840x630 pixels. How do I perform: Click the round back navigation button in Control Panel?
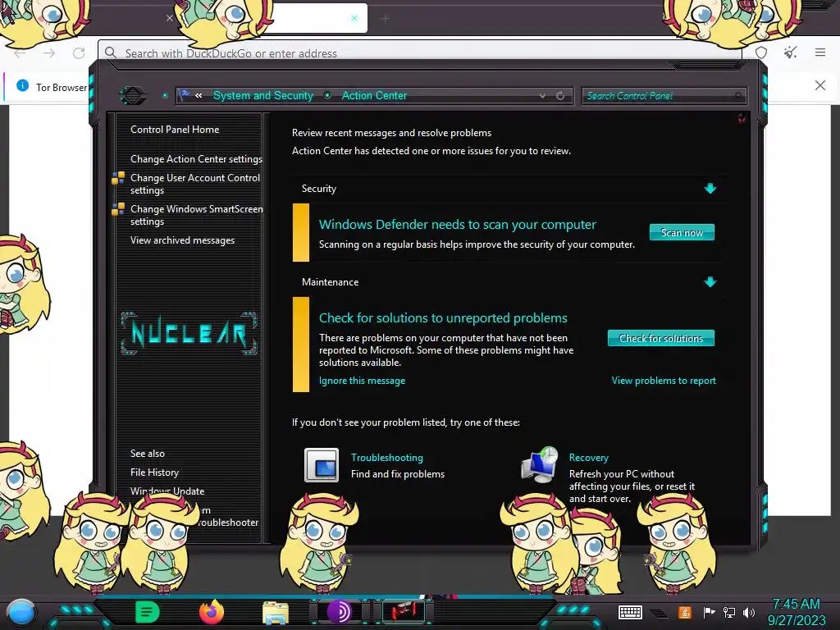(x=132, y=96)
